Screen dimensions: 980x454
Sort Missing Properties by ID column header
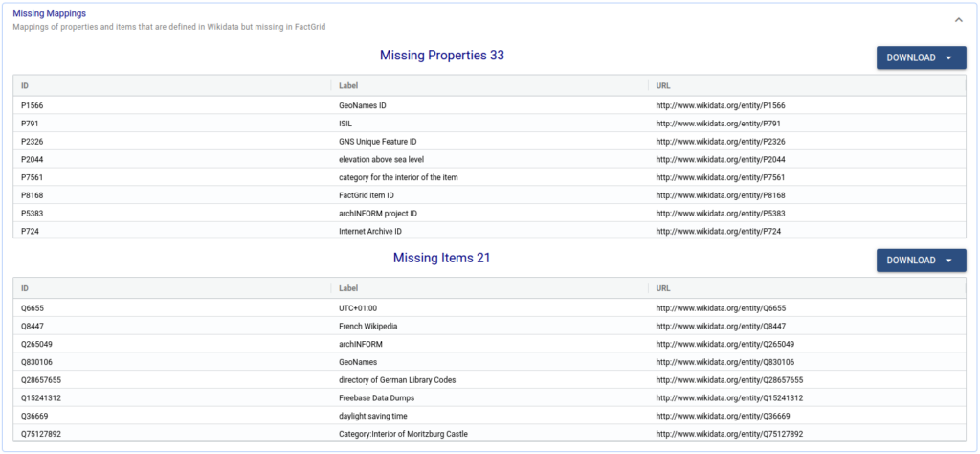click(x=24, y=85)
